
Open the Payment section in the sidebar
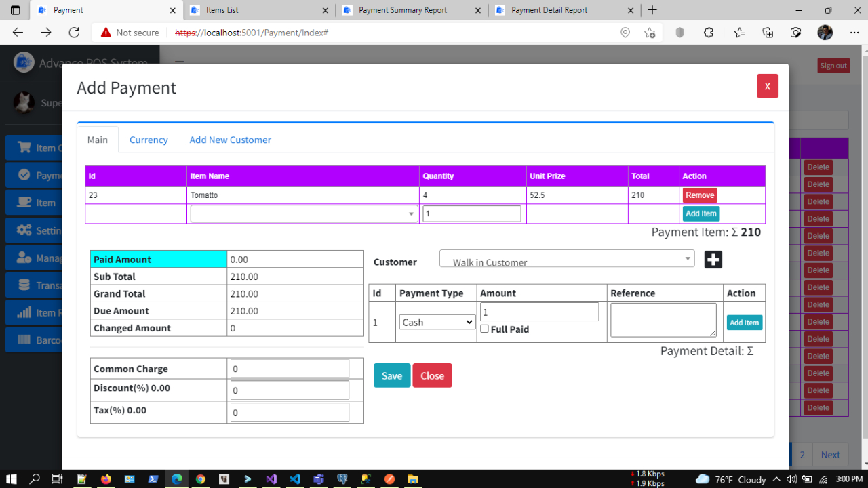[x=26, y=175]
